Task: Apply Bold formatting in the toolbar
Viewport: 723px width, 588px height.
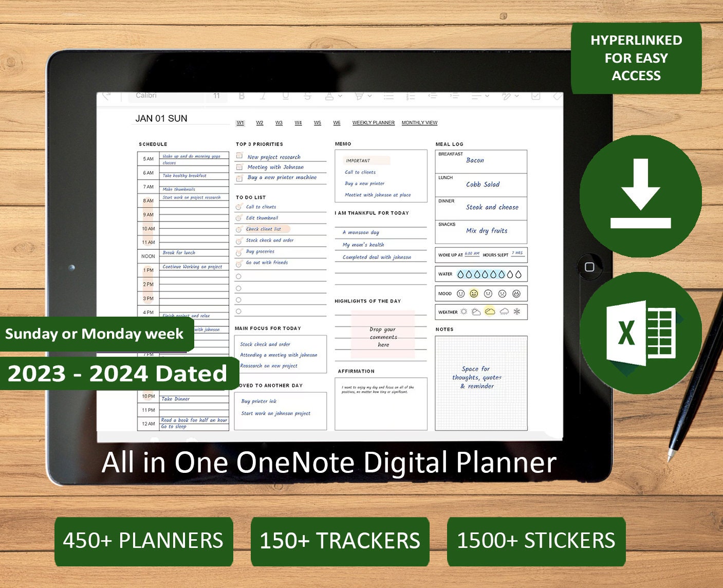Action: tap(240, 97)
